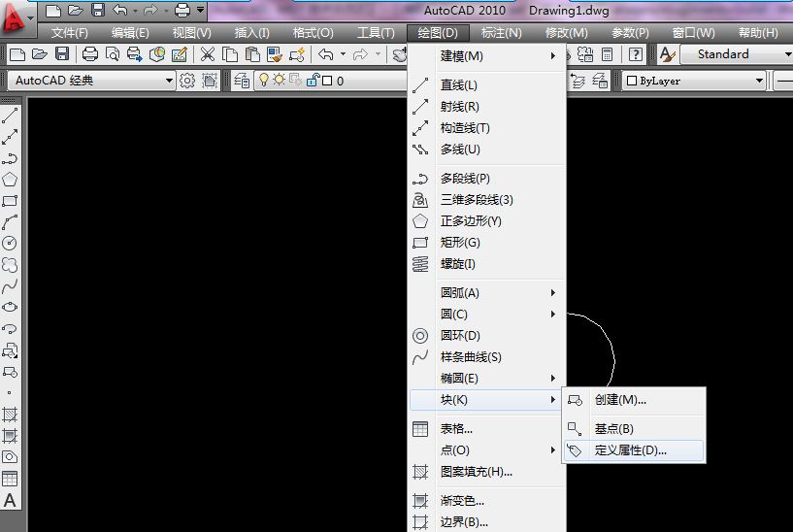The image size is (793, 532).
Task: Open the 修改(M) menu
Action: pyautogui.click(x=567, y=33)
